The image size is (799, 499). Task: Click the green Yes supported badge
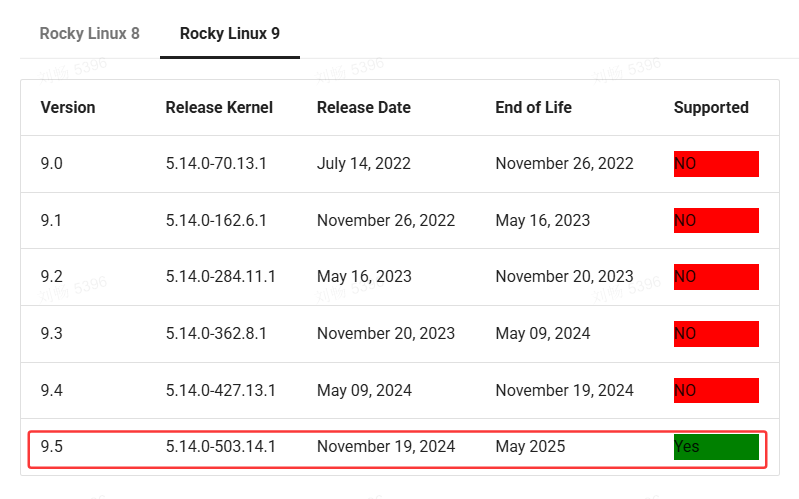716,447
